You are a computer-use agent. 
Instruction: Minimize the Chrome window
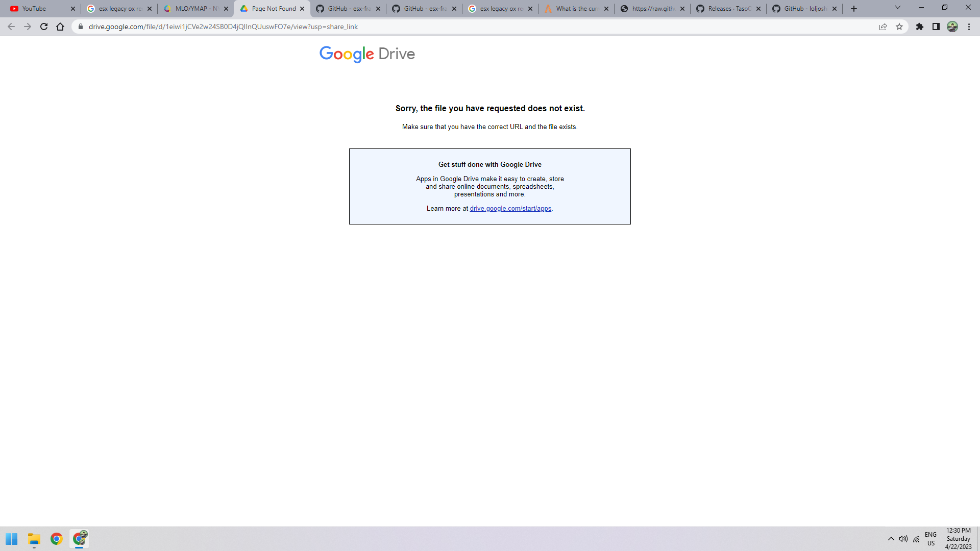(921, 8)
